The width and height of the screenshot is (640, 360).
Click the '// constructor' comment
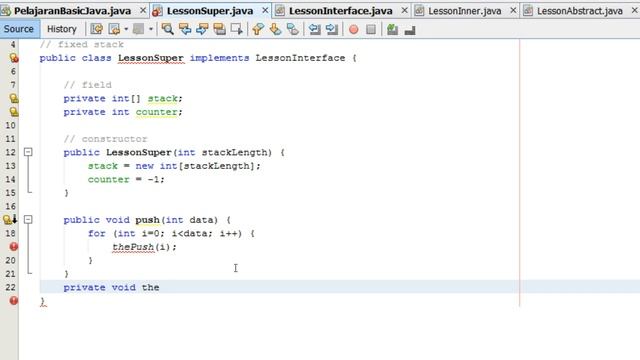point(105,139)
